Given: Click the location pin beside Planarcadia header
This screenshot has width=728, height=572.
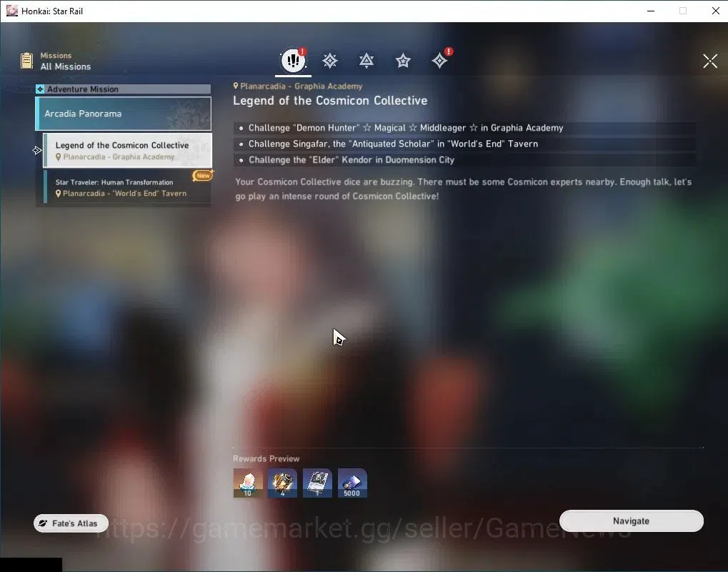Looking at the screenshot, I should pyautogui.click(x=235, y=86).
